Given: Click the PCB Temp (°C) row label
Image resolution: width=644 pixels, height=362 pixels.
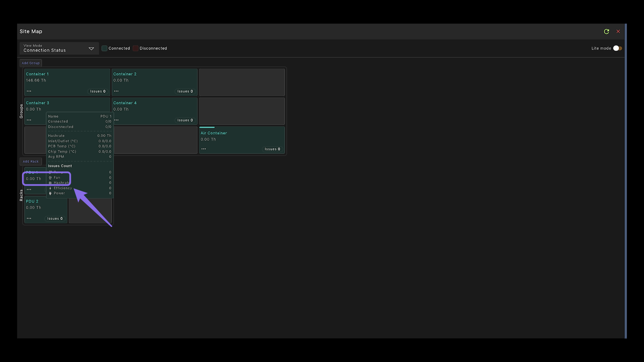Looking at the screenshot, I should click(x=62, y=146).
